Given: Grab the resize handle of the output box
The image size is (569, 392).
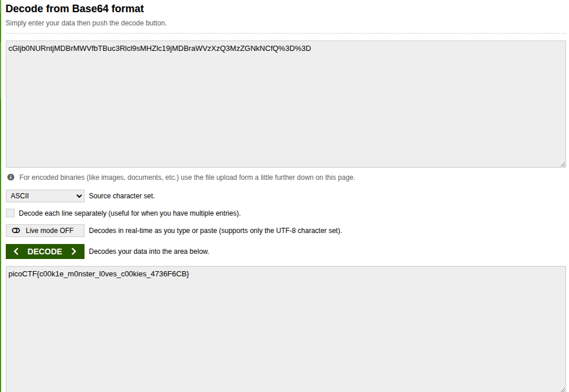Looking at the screenshot, I should (x=563, y=389).
